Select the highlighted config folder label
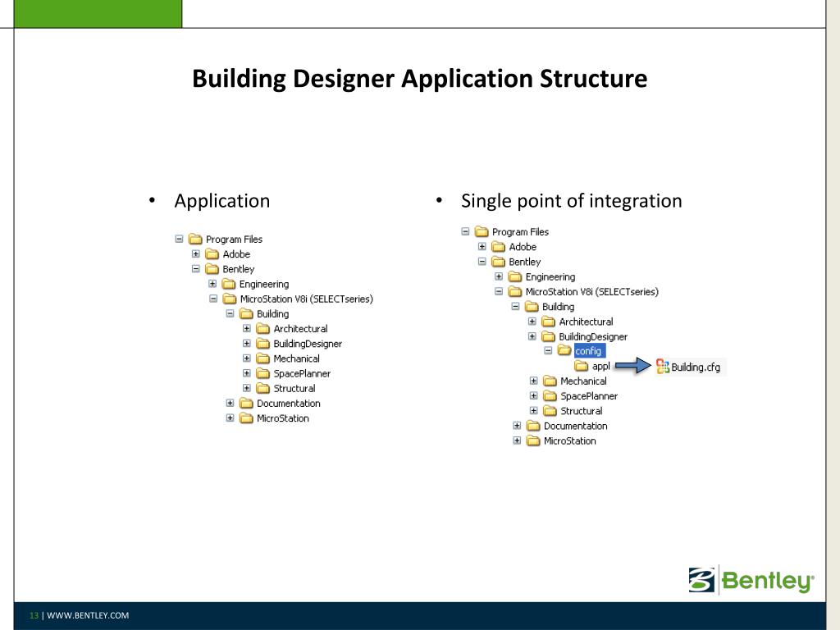Viewport: 840px width, 630px height. pyautogui.click(x=589, y=351)
